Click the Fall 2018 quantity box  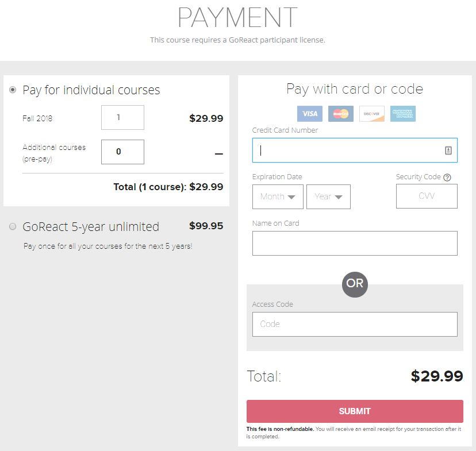pos(122,117)
